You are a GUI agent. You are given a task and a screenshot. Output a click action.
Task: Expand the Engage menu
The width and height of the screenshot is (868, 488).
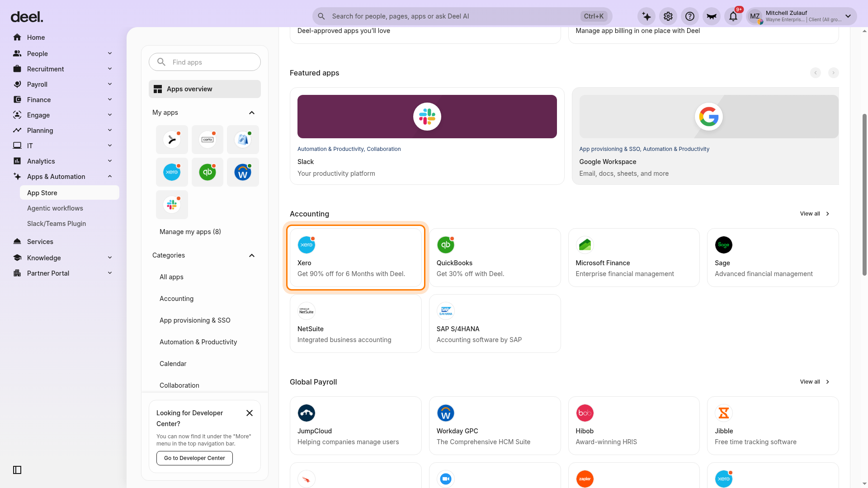point(63,115)
